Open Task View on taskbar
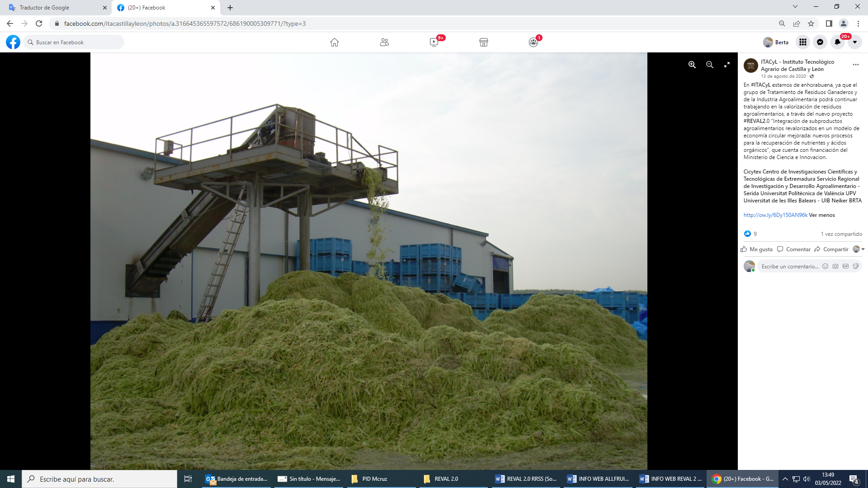 [x=188, y=479]
